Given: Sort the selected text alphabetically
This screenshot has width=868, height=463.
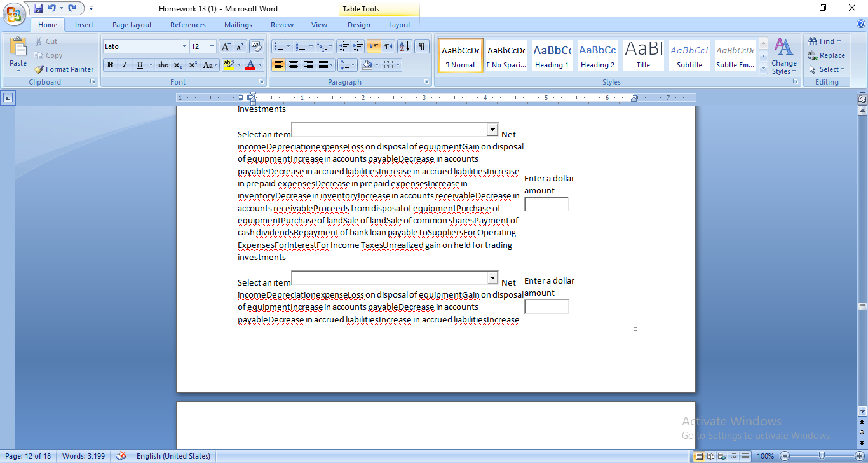Looking at the screenshot, I should (x=405, y=46).
